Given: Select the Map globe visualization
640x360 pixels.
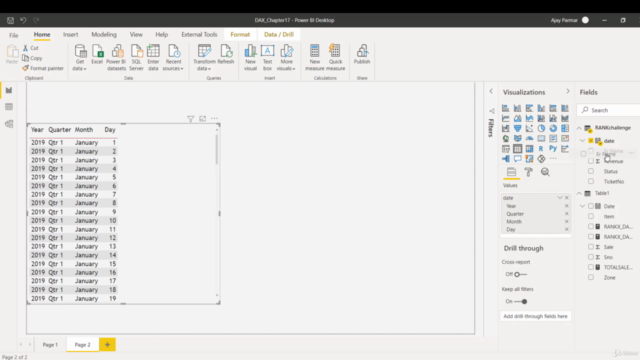Looking at the screenshot, I should coord(506,139).
